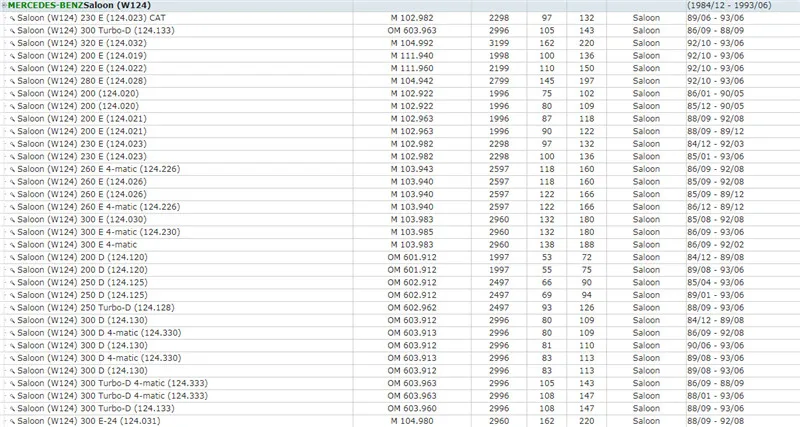Click date range 88/01 - 93/06
The height and width of the screenshot is (427, 800).
pos(715,396)
